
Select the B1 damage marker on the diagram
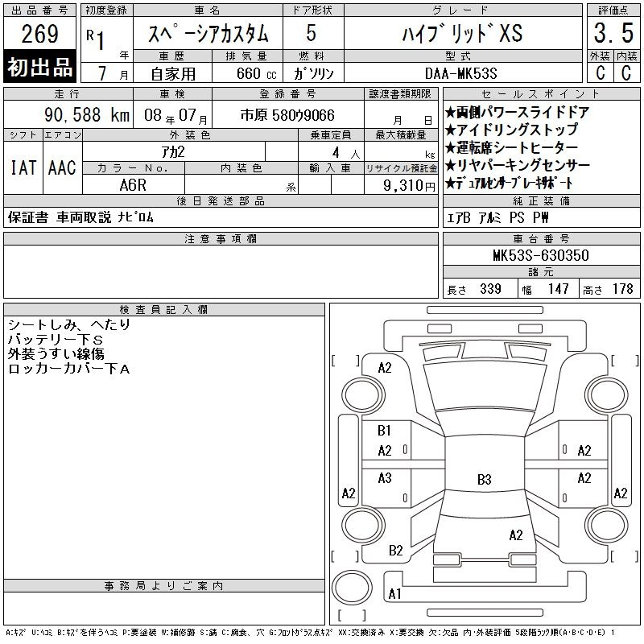[384, 431]
